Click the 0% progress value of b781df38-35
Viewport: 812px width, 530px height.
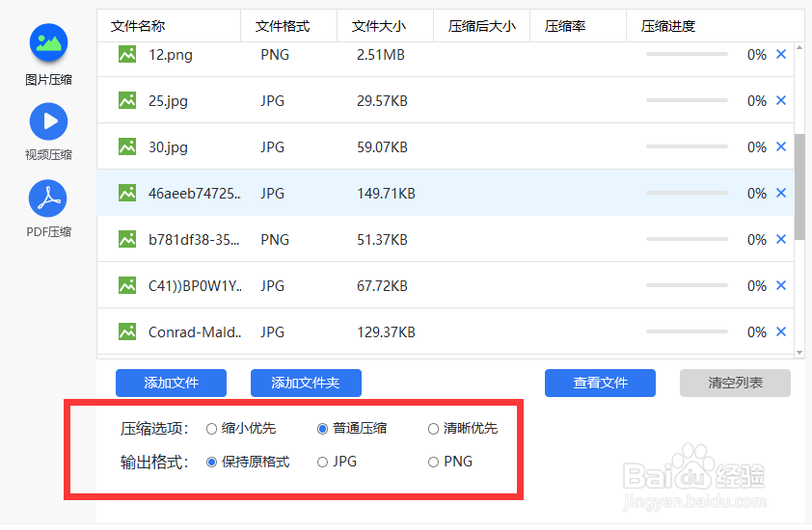[x=757, y=240]
